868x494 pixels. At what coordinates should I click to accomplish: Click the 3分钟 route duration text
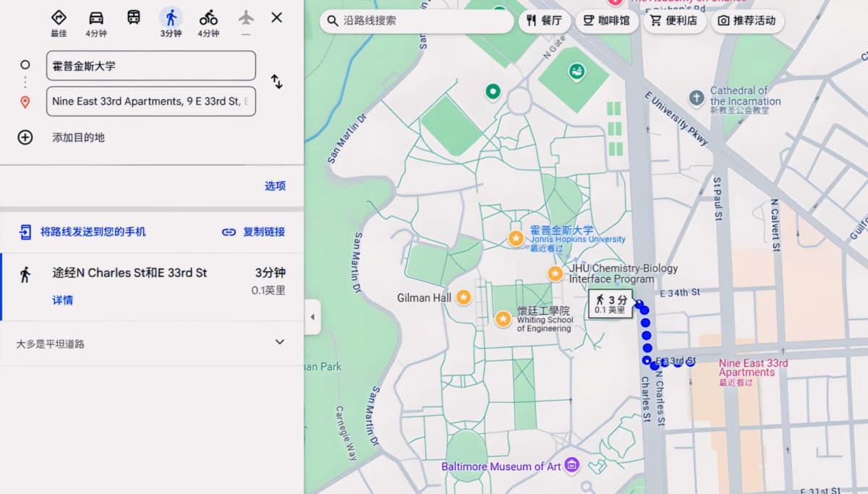[x=271, y=273]
